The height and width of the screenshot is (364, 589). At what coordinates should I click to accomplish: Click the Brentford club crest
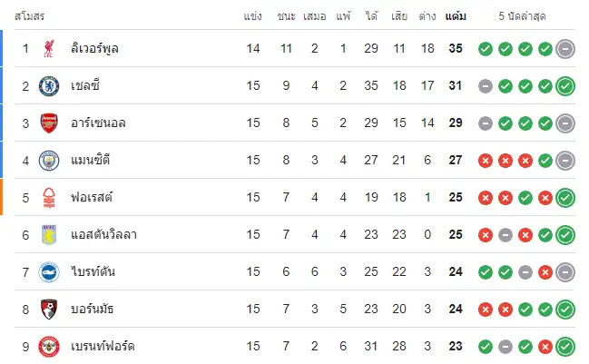[49, 347]
